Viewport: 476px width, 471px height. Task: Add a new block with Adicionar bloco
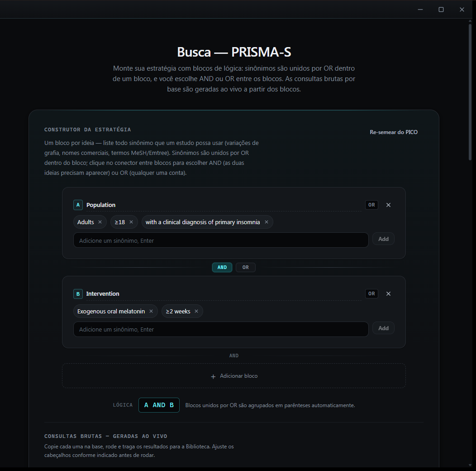coord(234,376)
